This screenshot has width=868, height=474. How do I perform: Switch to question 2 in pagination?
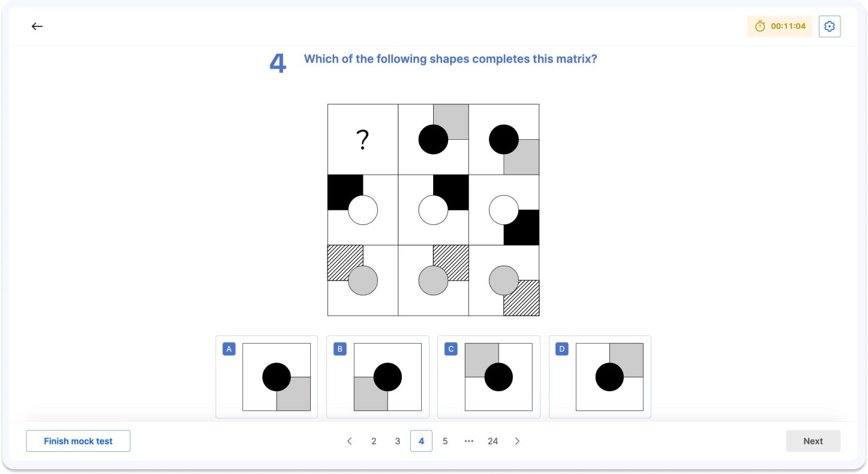coord(374,441)
